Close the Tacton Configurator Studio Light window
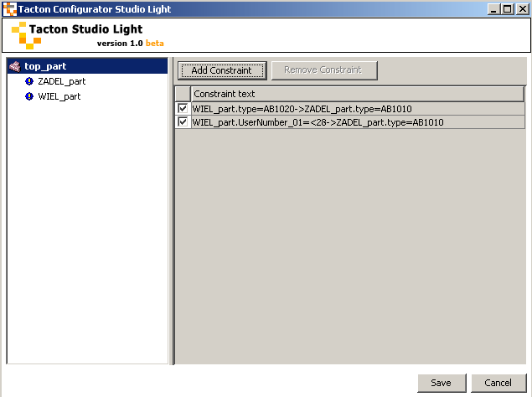 tap(523, 9)
